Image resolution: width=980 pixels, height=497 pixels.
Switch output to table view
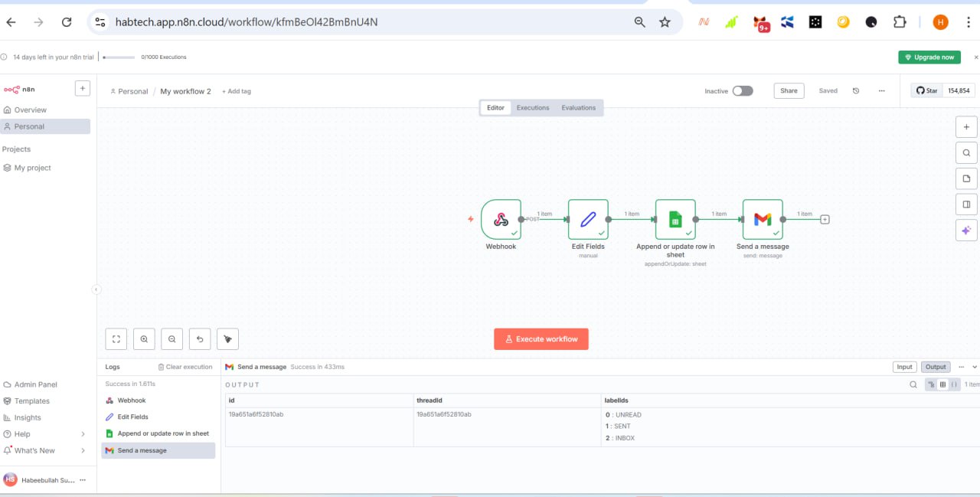(x=942, y=384)
